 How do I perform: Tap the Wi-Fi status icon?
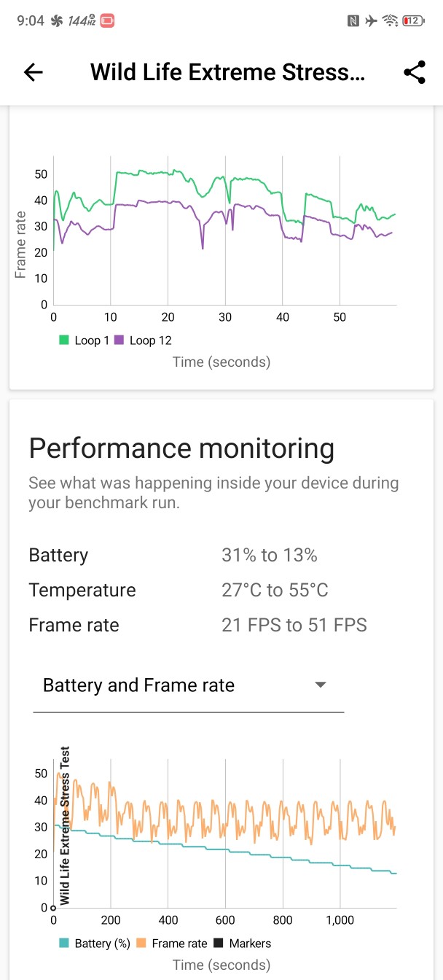(x=391, y=21)
